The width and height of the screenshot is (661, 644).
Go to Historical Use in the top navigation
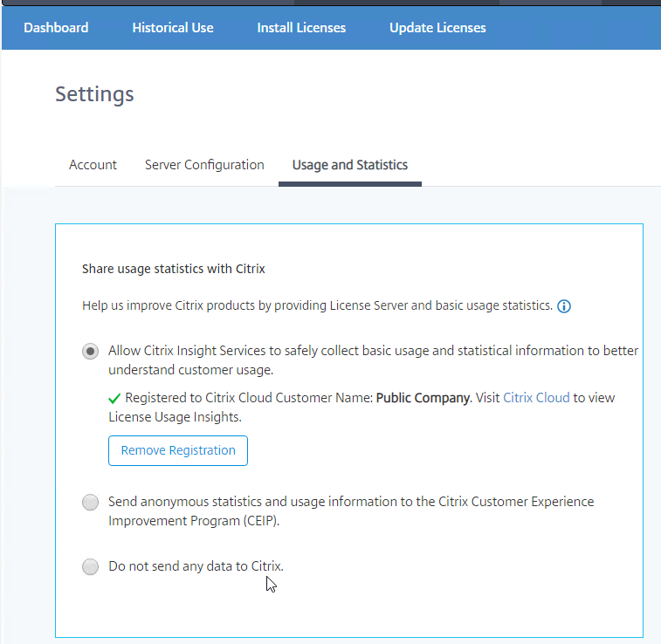pos(173,28)
